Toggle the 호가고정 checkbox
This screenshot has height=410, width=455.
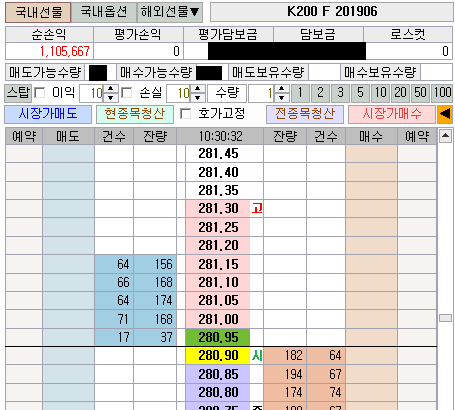pyautogui.click(x=185, y=114)
